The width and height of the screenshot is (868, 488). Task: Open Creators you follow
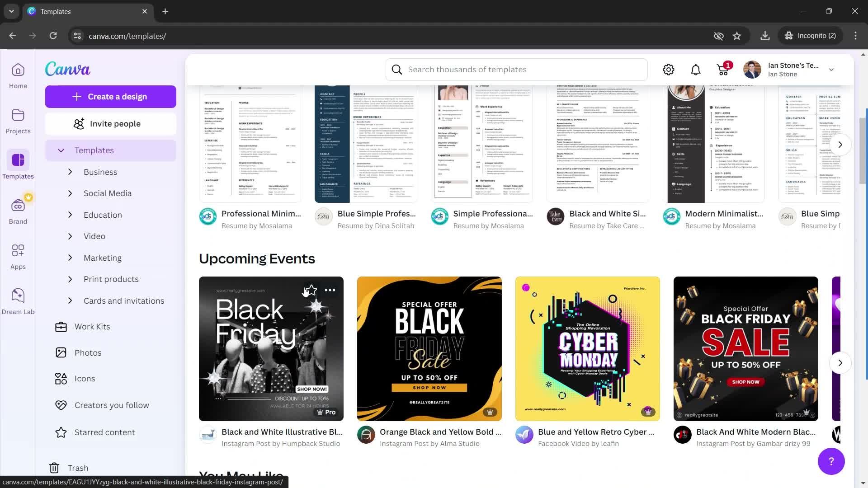(x=111, y=405)
